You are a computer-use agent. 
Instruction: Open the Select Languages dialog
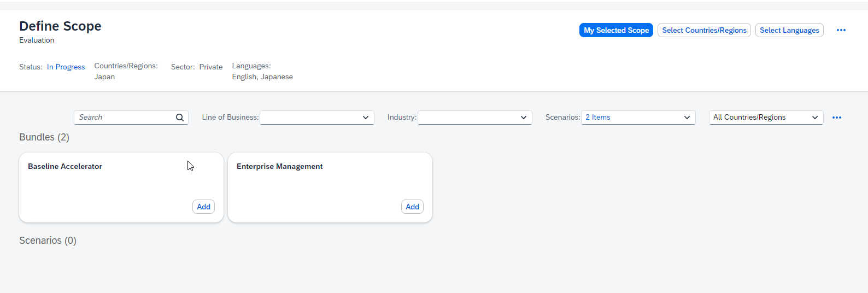tap(789, 30)
